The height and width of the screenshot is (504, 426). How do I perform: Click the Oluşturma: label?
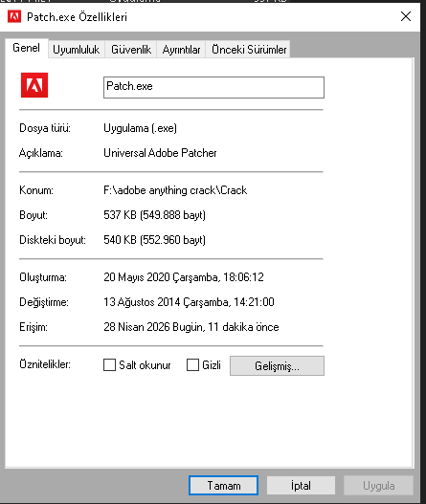tap(43, 277)
